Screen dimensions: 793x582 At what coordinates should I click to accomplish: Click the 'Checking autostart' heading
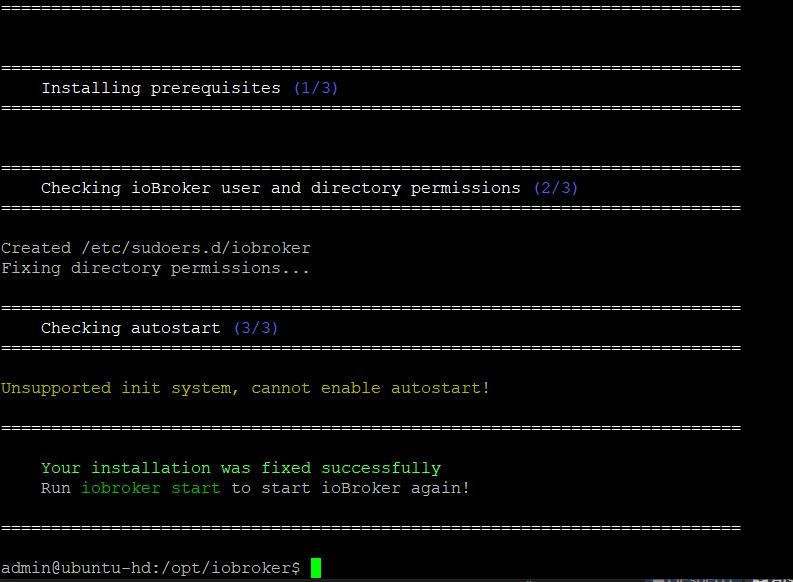tap(132, 328)
